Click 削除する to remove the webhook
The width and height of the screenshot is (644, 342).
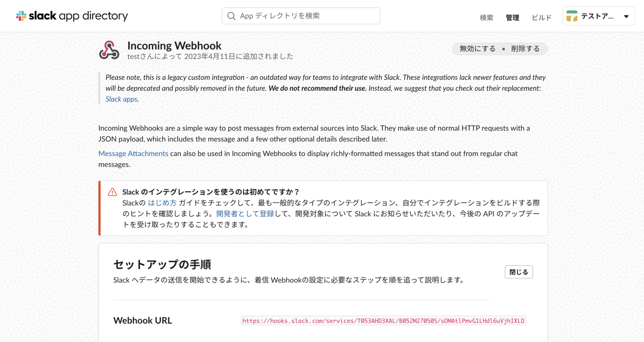(x=525, y=49)
